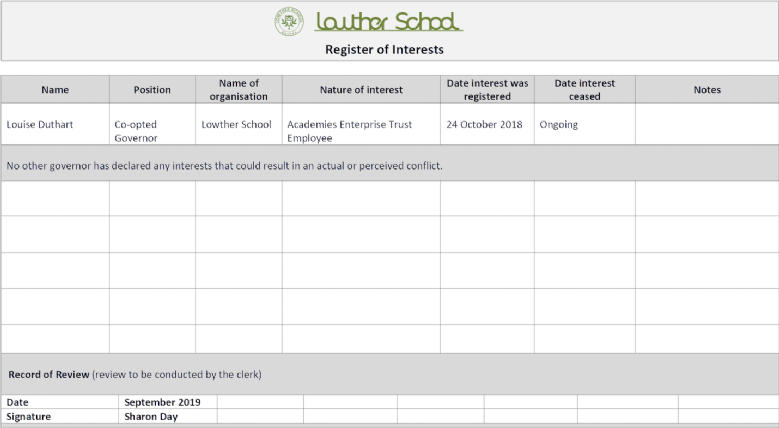Click the Lowther School wordmark
This screenshot has width=779, height=428.
point(389,22)
